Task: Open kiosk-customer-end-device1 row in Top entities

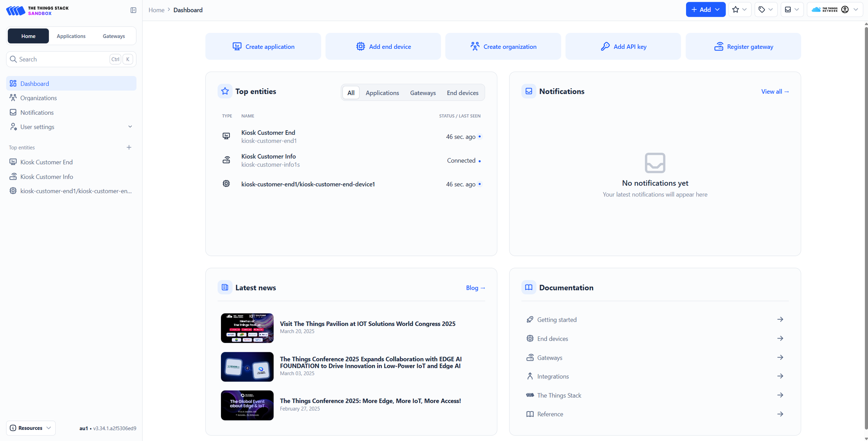Action: pos(351,184)
